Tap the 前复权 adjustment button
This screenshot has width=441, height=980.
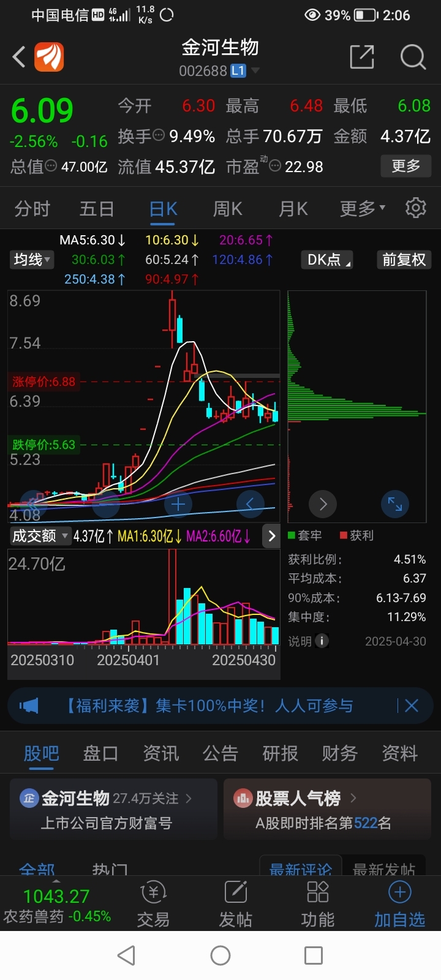(404, 260)
